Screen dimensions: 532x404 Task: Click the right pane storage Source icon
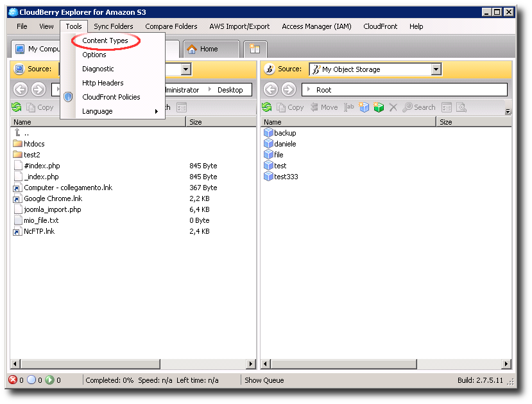270,69
